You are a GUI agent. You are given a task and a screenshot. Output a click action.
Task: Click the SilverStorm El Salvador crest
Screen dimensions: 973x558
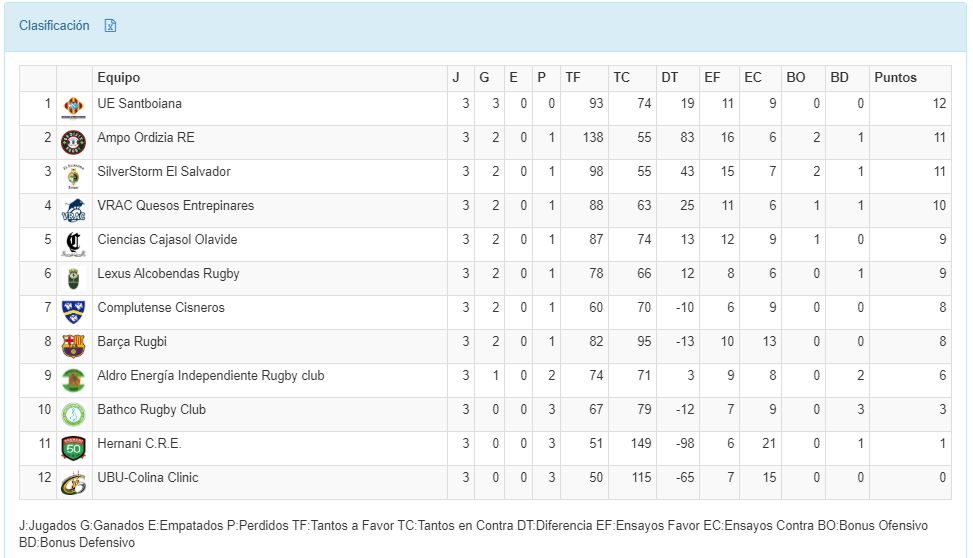pos(73,175)
